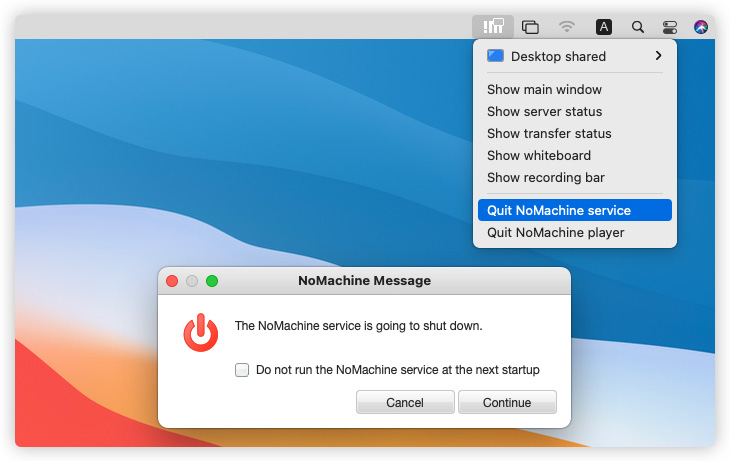Viewport: 730px width, 461px height.
Task: Choose Quit NoMachine player
Action: (555, 232)
